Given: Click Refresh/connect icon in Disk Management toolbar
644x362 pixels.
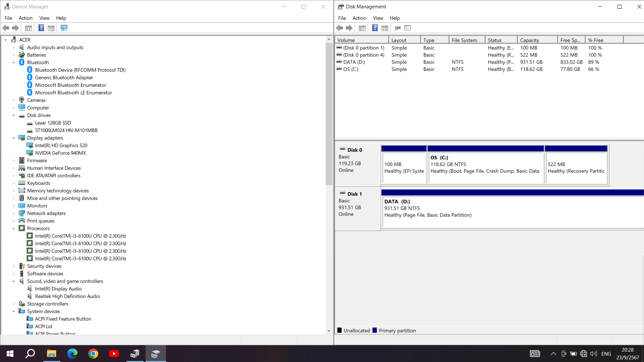Looking at the screenshot, I should (x=397, y=28).
